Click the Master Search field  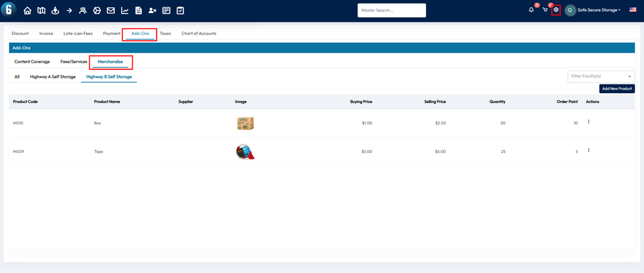392,11
